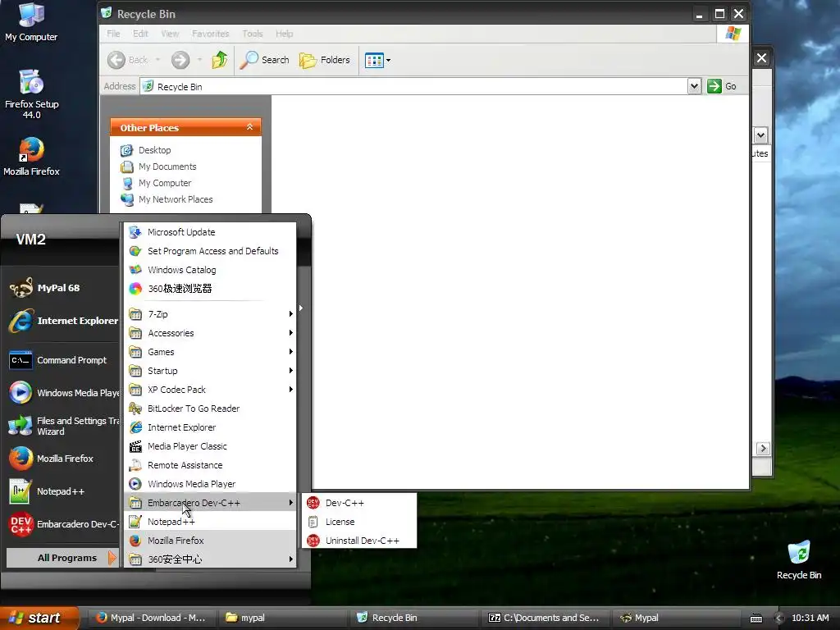
Task: Click the scroll right arrow in background window
Action: pyautogui.click(x=763, y=449)
